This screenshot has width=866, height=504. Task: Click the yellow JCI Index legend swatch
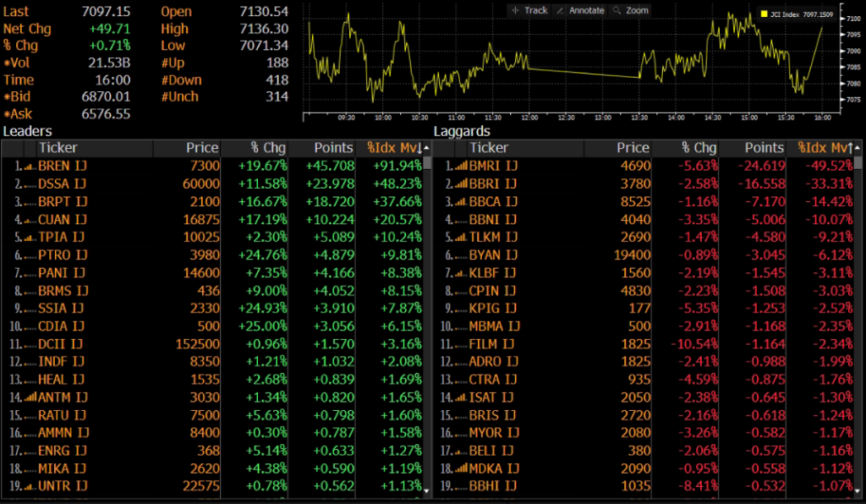tap(765, 14)
